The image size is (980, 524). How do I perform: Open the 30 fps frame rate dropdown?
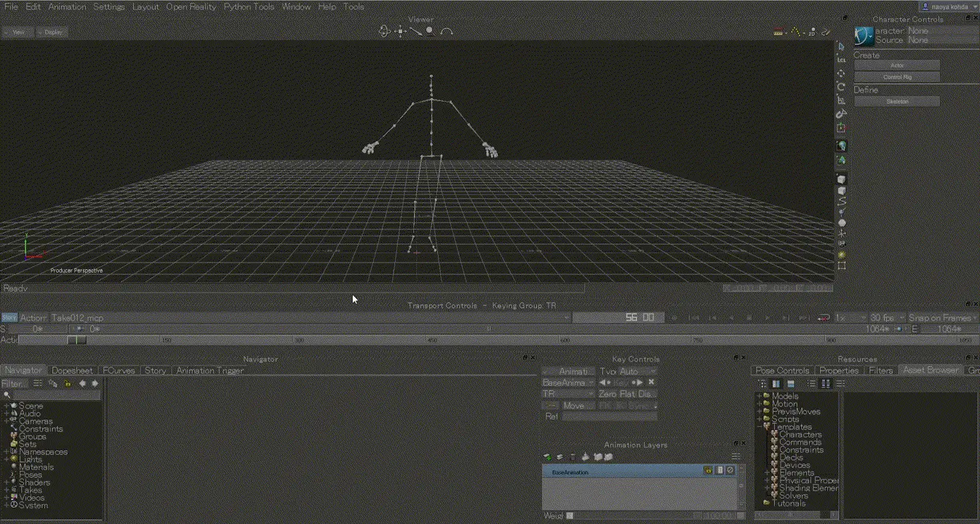click(x=888, y=318)
